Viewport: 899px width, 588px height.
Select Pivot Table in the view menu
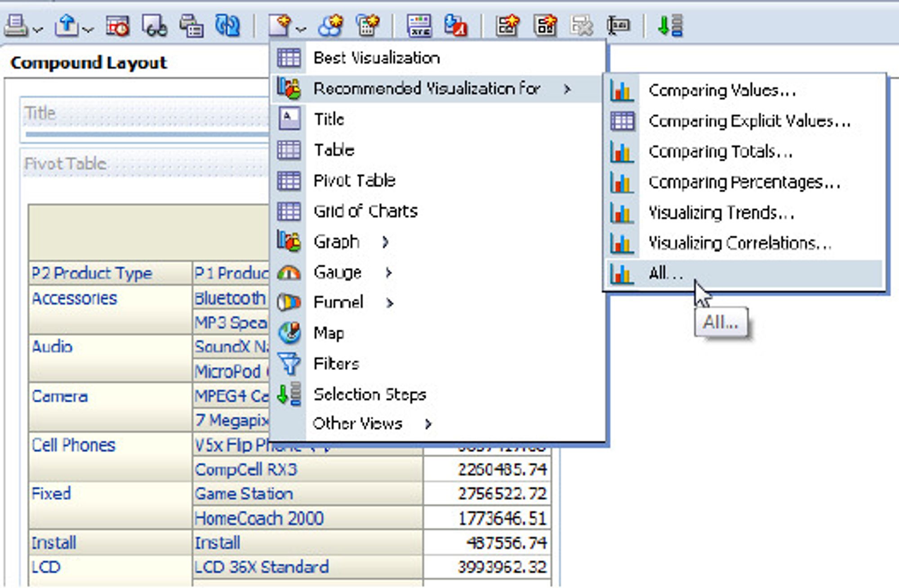355,181
